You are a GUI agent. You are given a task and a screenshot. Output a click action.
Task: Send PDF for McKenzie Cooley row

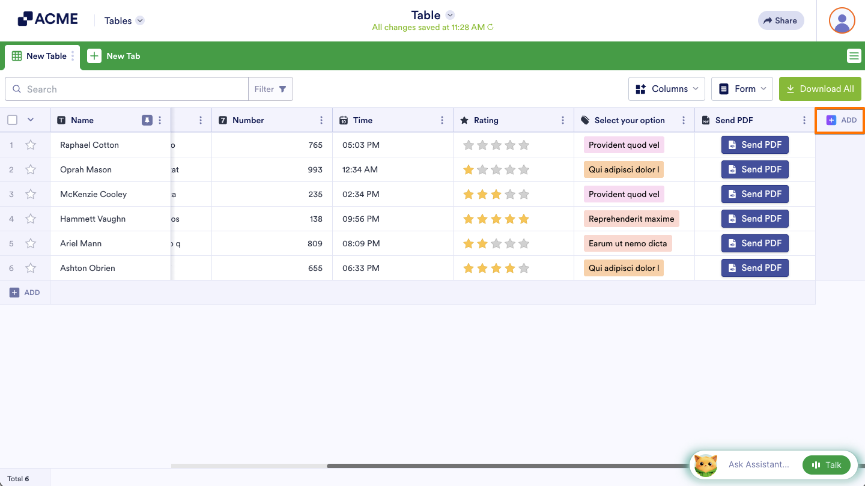coord(754,194)
